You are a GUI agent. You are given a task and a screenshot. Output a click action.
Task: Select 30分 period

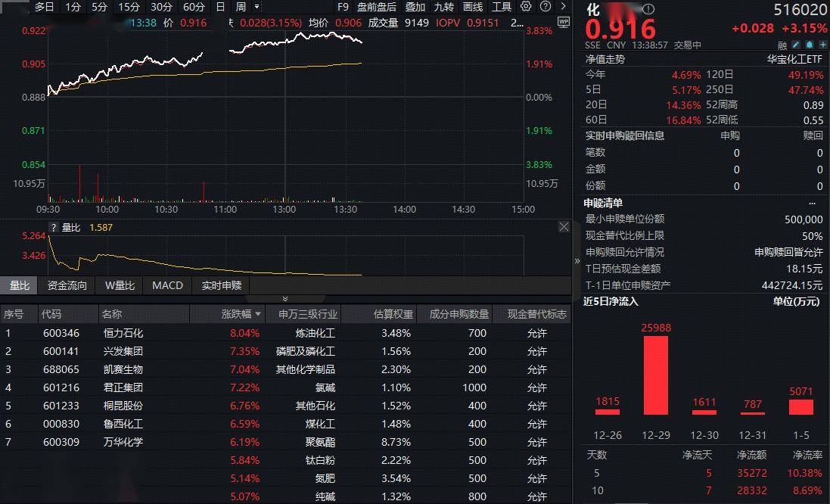coord(161,7)
